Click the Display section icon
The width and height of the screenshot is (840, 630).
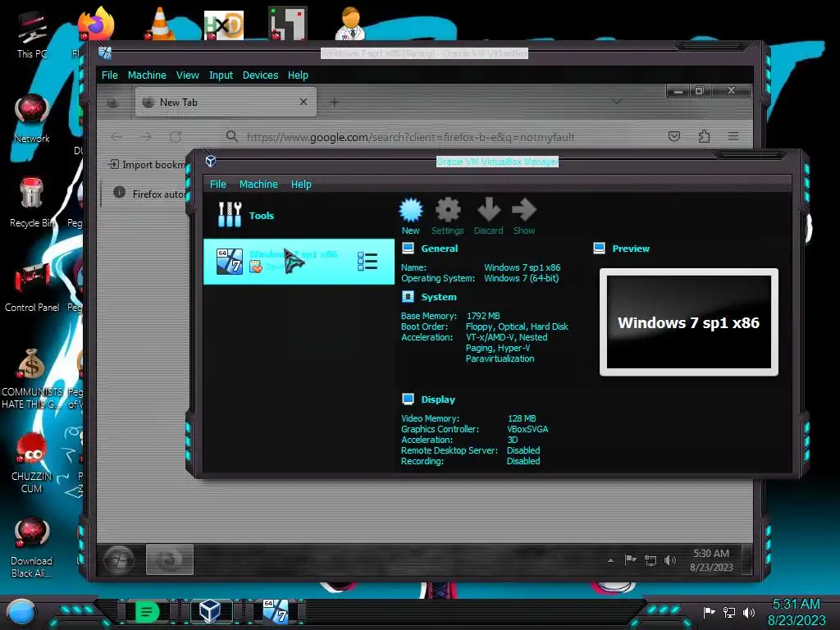pos(409,399)
